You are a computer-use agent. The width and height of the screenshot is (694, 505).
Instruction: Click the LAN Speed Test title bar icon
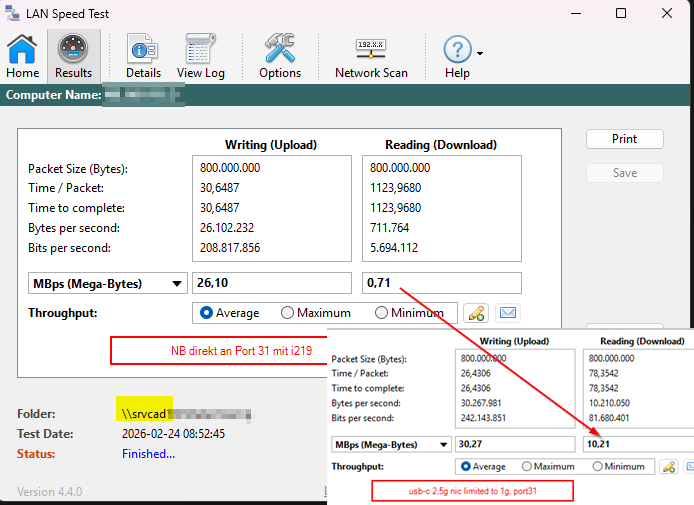(x=12, y=13)
